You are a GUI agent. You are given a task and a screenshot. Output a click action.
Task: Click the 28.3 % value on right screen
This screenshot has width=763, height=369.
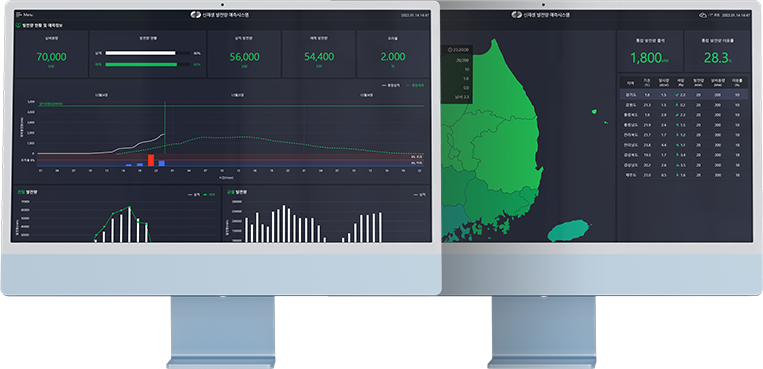[718, 59]
